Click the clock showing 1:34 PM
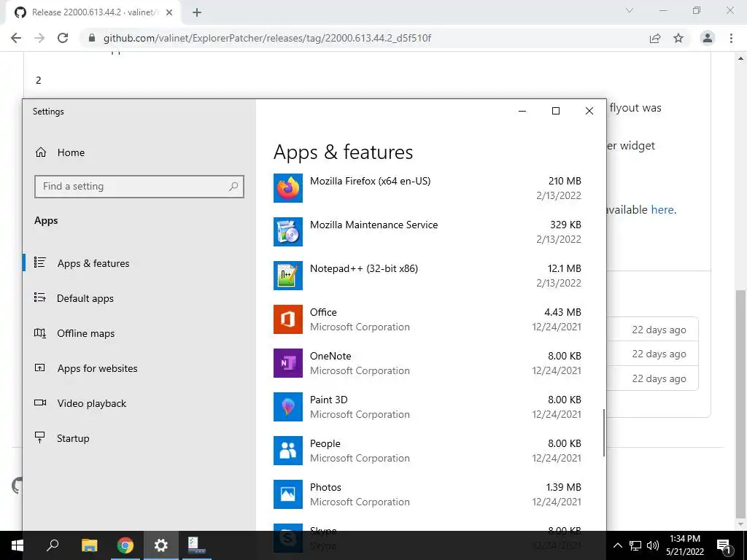Image resolution: width=747 pixels, height=560 pixels. 684,545
